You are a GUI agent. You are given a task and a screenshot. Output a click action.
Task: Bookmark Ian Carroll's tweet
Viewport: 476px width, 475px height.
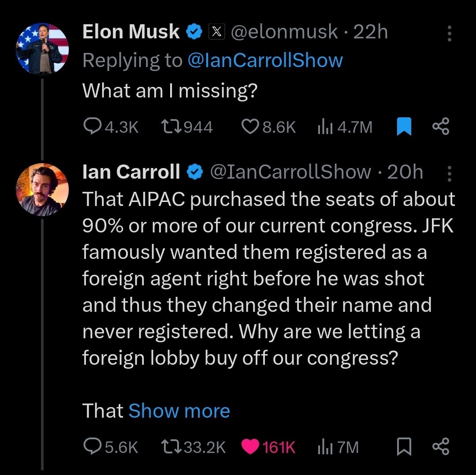point(404,447)
